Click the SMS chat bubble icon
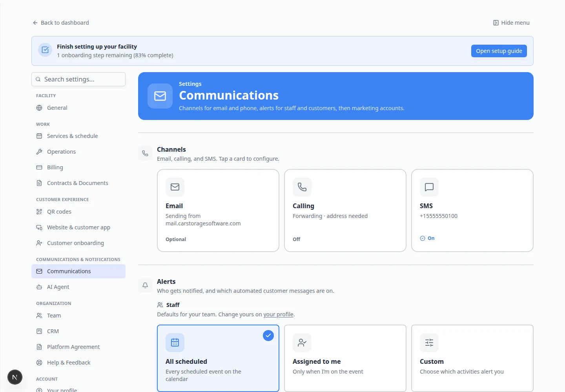565x392 pixels. tap(429, 187)
